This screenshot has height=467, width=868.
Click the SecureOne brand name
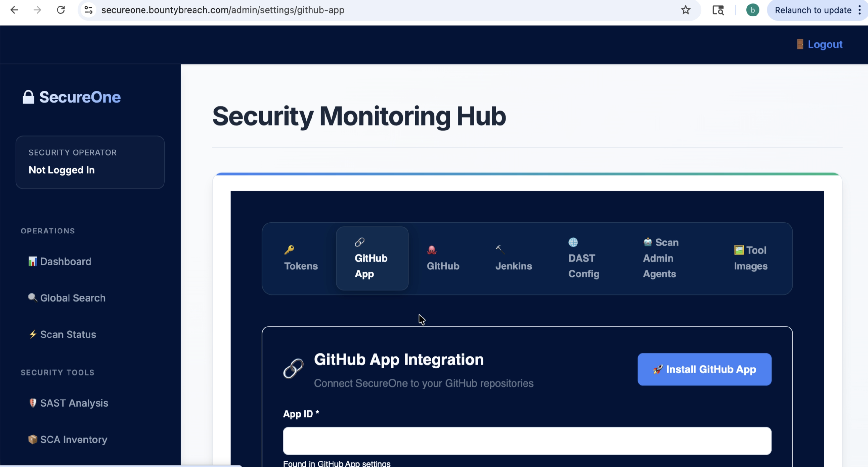(80, 97)
